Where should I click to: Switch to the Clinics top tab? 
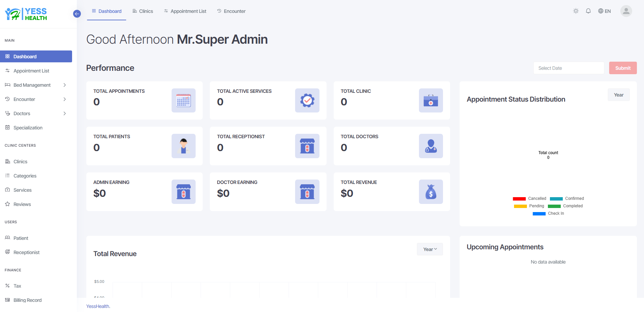click(x=143, y=11)
